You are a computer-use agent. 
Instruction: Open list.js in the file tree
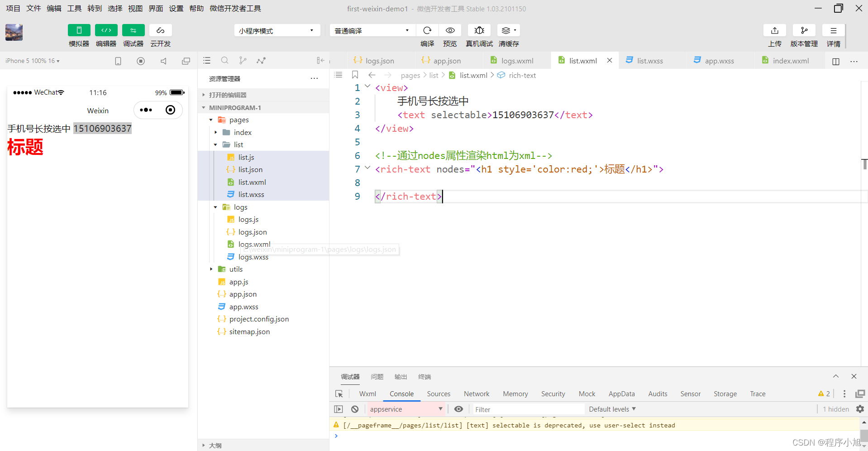(x=246, y=157)
